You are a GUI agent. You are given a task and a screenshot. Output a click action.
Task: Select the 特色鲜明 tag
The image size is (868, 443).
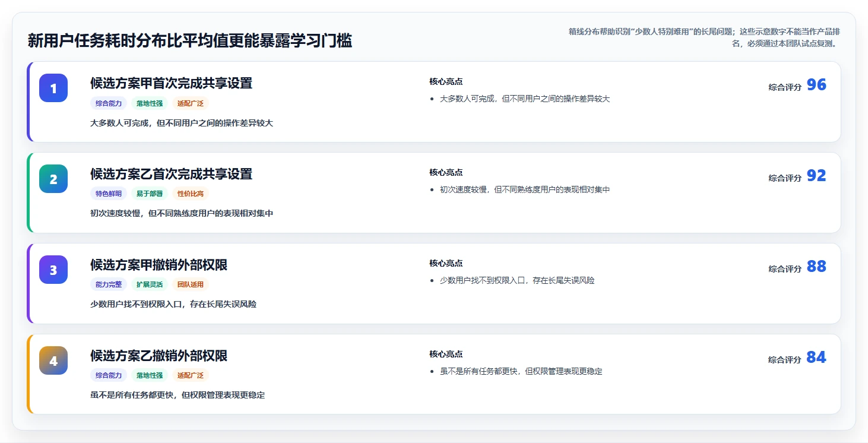click(109, 194)
